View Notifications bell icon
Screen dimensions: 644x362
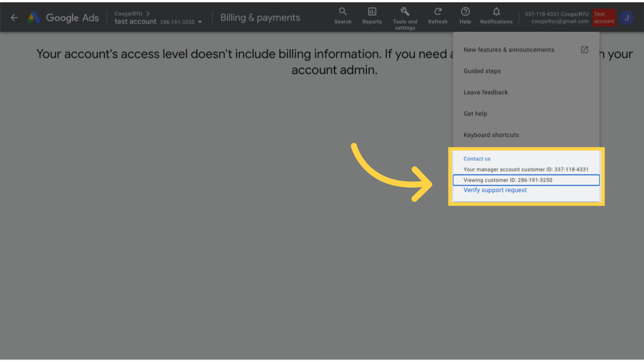pyautogui.click(x=496, y=11)
